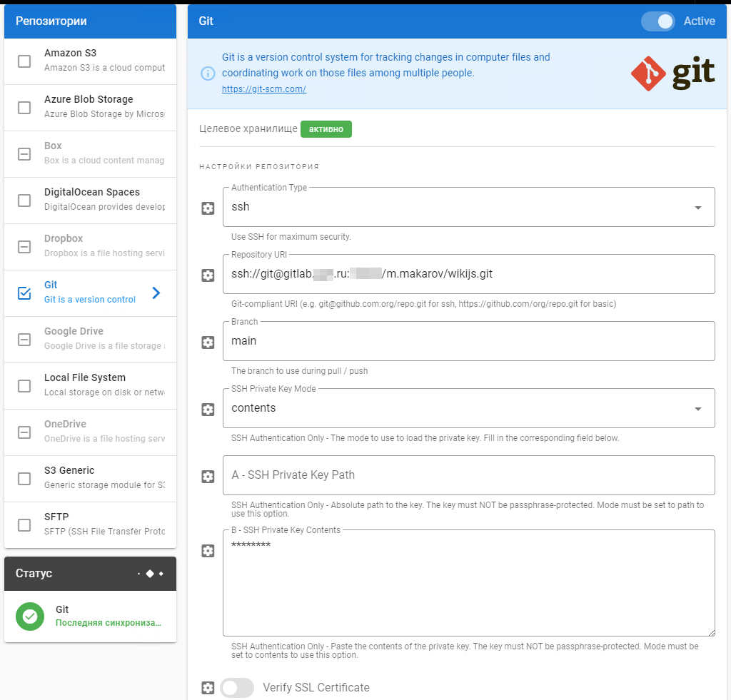Open the https://git-scm.com/ link

click(x=264, y=89)
